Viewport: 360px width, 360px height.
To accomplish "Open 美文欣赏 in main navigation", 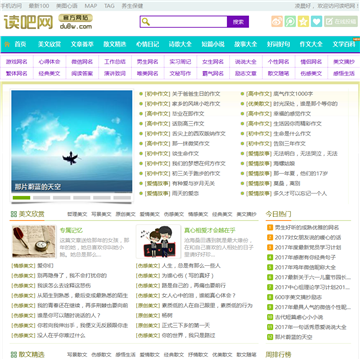I will [x=49, y=44].
